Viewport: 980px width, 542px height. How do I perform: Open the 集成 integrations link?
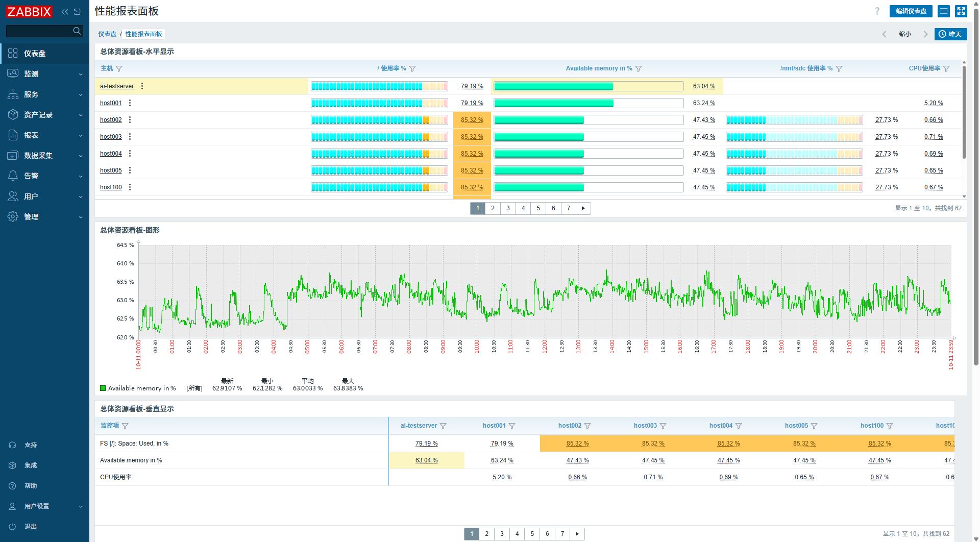coord(44,465)
